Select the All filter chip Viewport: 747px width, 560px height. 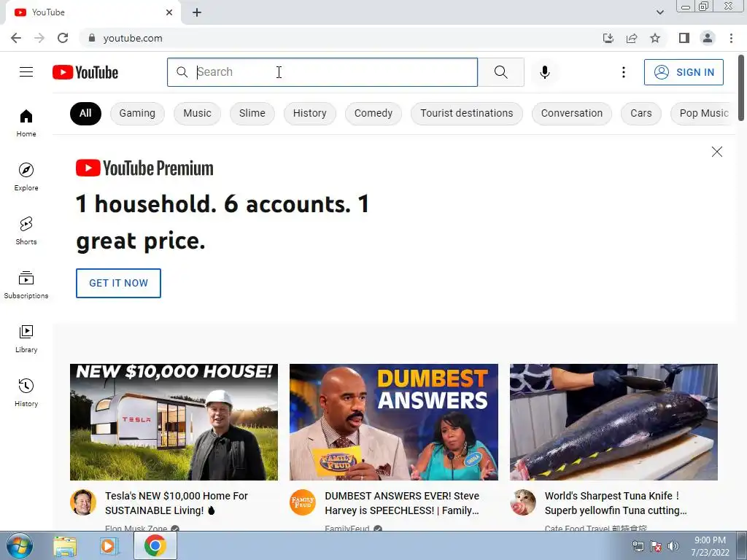tap(85, 113)
